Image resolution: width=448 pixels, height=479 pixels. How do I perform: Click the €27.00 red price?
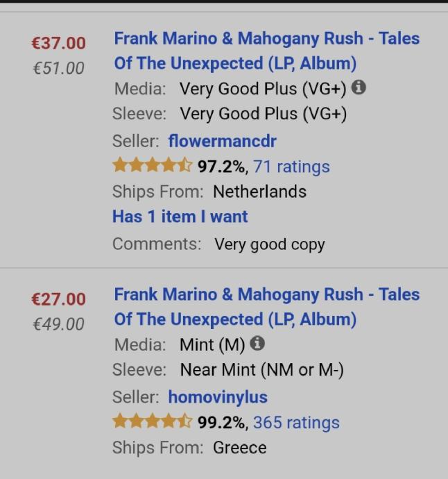click(x=58, y=299)
